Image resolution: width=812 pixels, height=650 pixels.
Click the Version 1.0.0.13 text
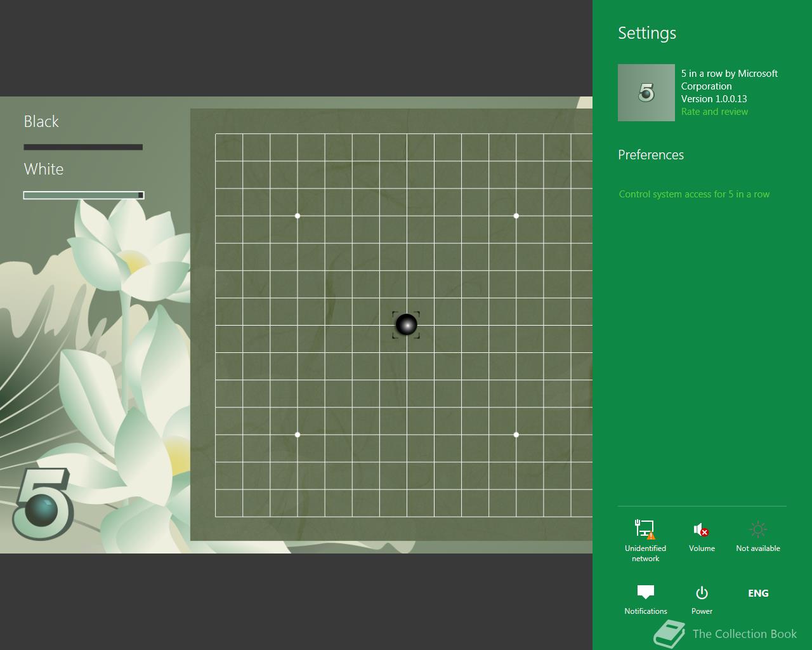coord(714,99)
